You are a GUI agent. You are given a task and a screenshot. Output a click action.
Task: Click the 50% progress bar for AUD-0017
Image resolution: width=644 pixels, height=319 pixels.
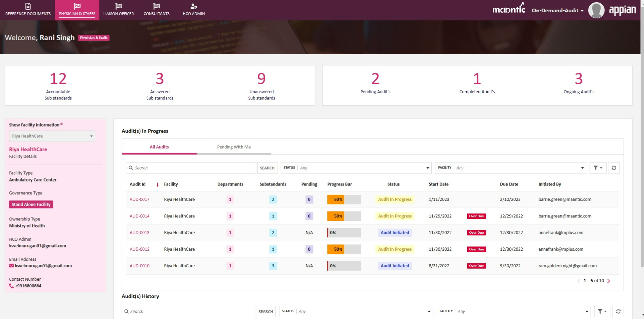[x=344, y=199]
